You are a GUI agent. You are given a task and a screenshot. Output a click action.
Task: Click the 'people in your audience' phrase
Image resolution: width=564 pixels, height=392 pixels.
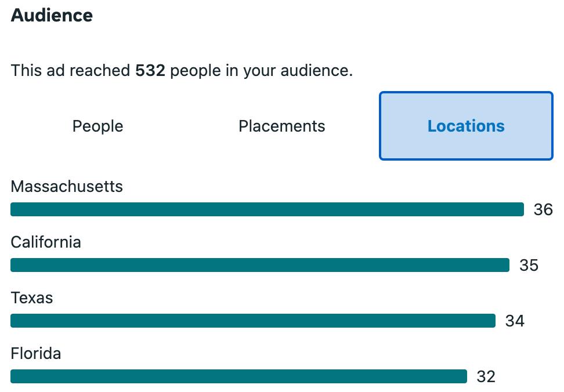(x=261, y=71)
